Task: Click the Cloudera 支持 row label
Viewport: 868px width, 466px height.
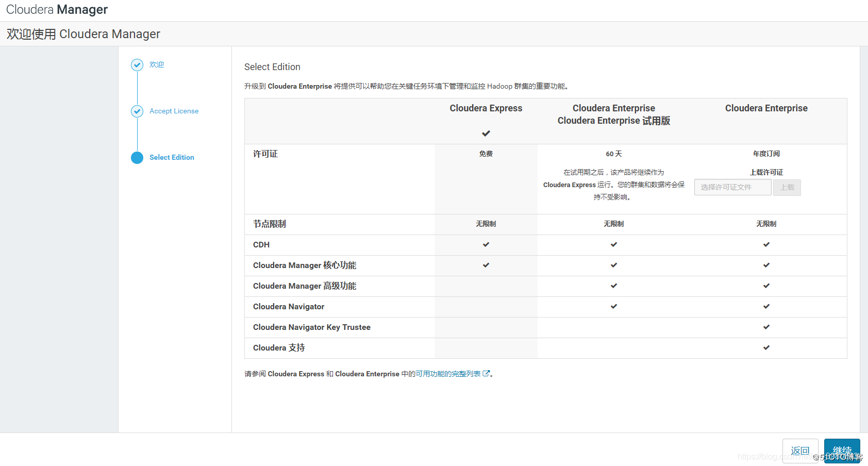Action: click(279, 347)
